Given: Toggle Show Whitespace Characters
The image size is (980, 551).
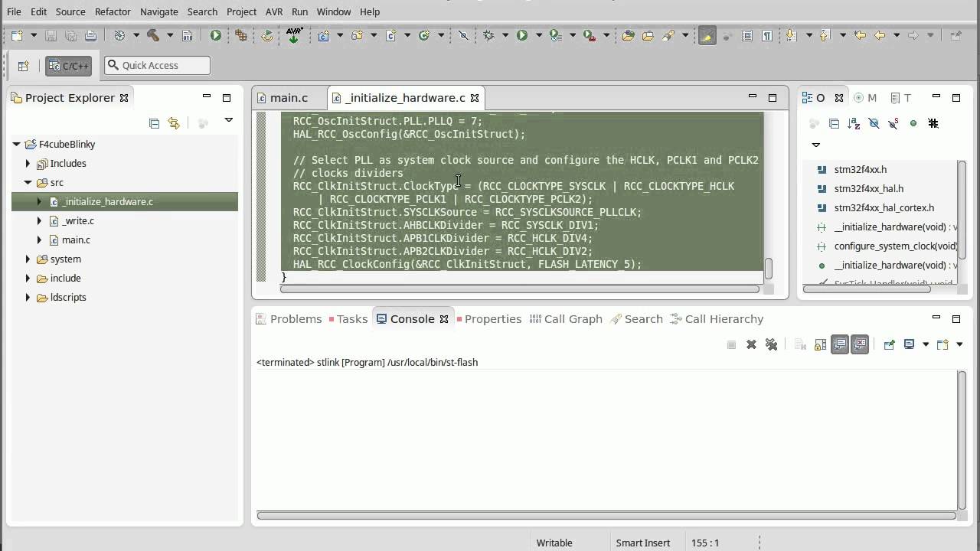Looking at the screenshot, I should point(766,35).
